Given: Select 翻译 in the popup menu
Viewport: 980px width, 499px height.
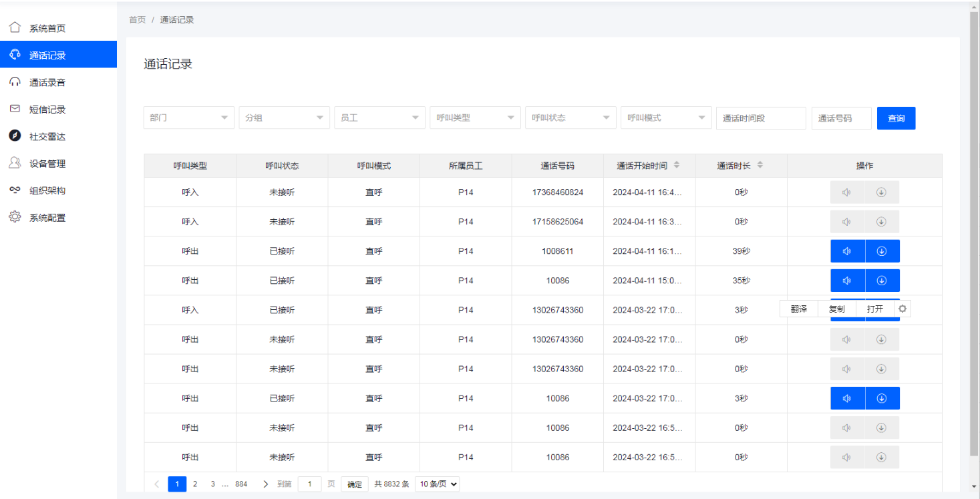Looking at the screenshot, I should (799, 309).
